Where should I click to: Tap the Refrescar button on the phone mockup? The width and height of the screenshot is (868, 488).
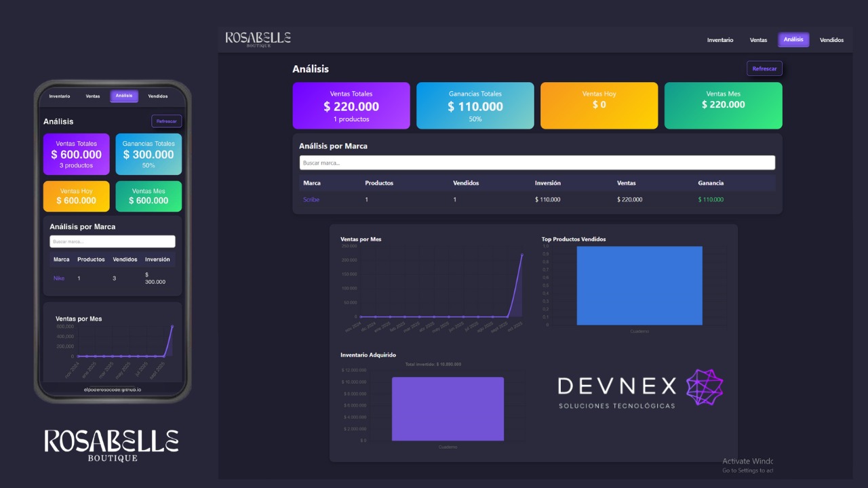[166, 121]
